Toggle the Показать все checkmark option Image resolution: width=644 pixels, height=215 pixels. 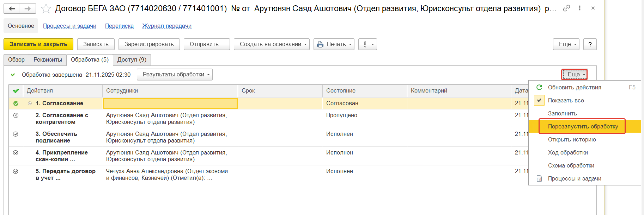tap(539, 100)
